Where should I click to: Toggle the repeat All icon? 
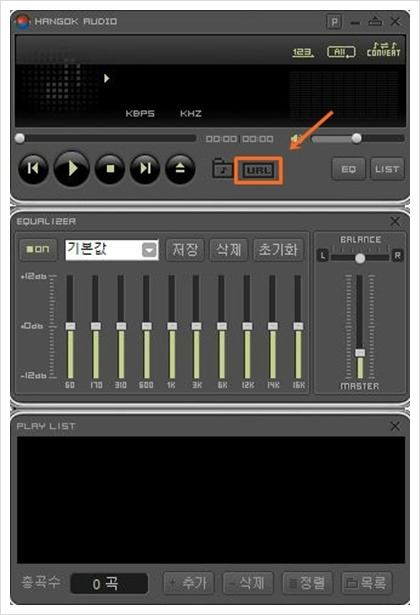tap(341, 52)
